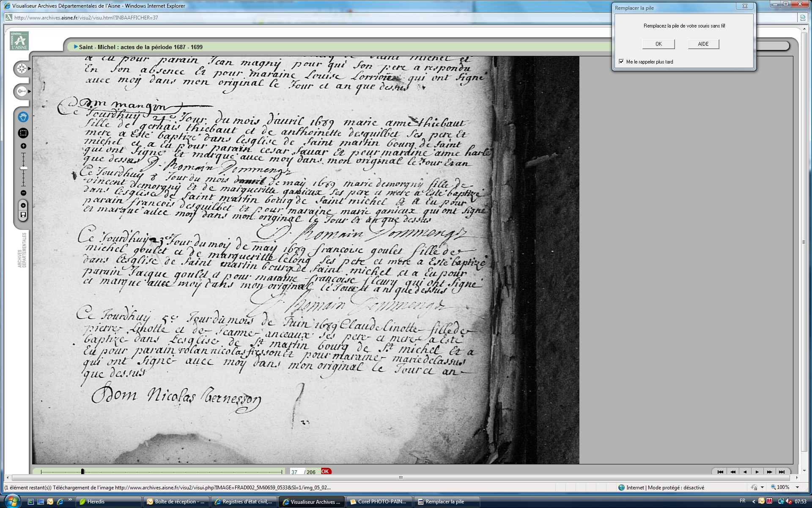The width and height of the screenshot is (812, 508).
Task: Click the zoom slider handle
Action: pos(24,168)
